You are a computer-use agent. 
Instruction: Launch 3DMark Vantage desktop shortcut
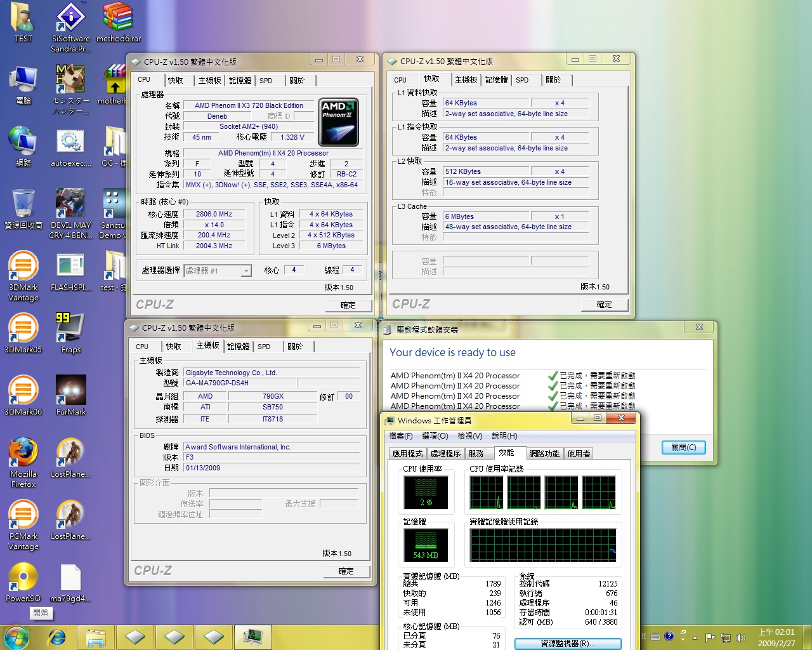(x=23, y=275)
